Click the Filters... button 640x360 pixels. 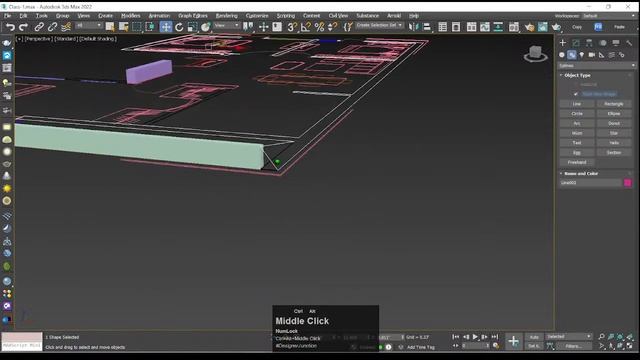tap(574, 347)
